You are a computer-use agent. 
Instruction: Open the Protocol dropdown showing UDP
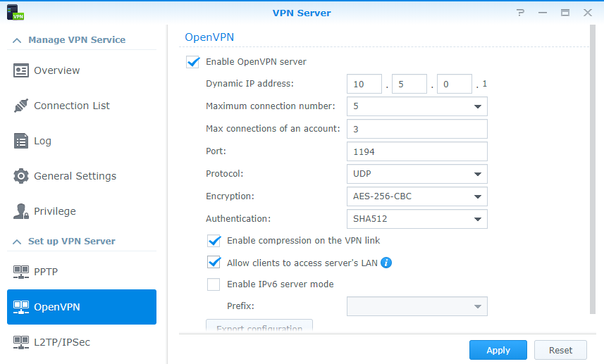point(417,174)
